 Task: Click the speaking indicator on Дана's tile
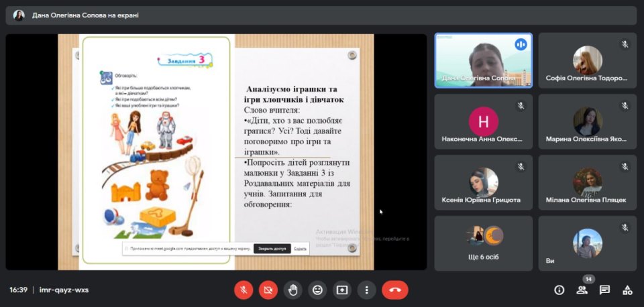521,44
